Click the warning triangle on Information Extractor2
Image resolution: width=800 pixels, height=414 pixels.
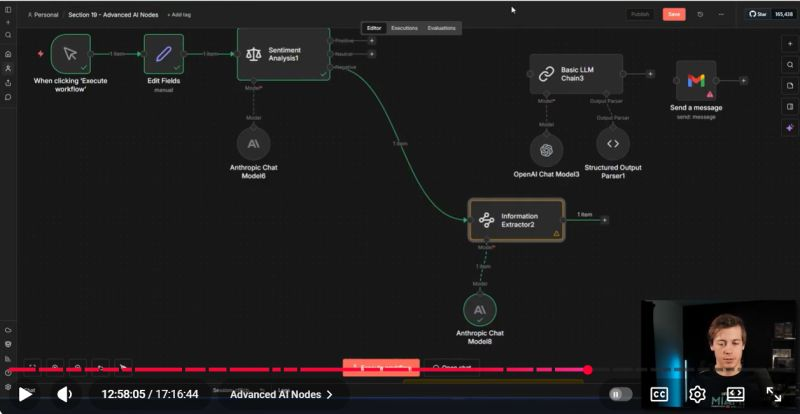click(557, 234)
